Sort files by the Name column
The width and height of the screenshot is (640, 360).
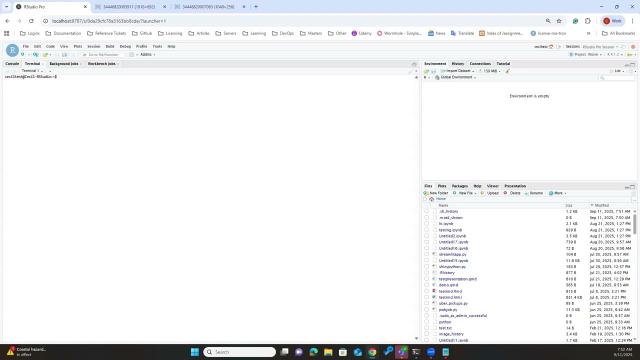[443, 205]
